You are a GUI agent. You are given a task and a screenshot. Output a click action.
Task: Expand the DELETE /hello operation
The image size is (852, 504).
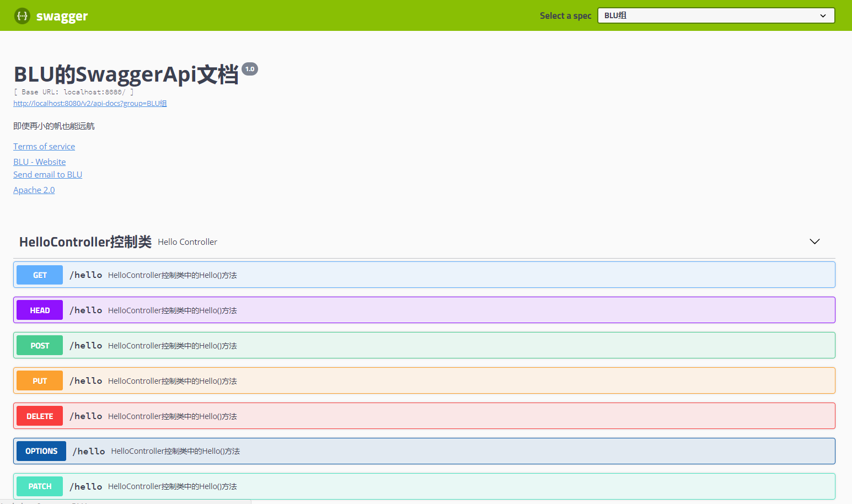pos(424,416)
